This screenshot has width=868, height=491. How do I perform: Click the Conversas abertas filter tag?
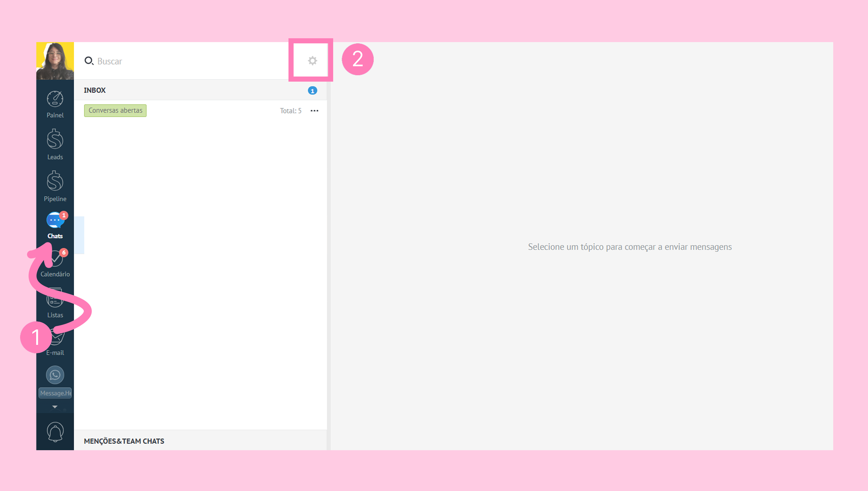(x=115, y=111)
